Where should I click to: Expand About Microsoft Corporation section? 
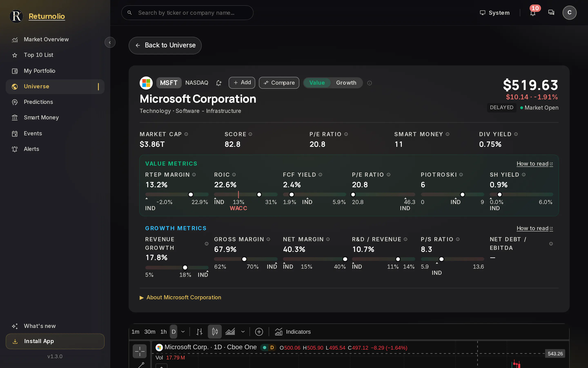pos(180,297)
